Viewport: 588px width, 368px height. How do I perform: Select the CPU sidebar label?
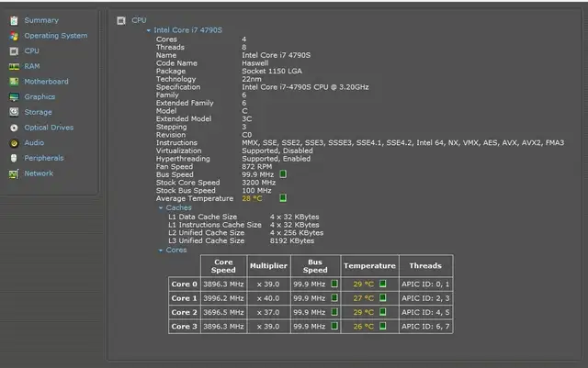pyautogui.click(x=31, y=51)
